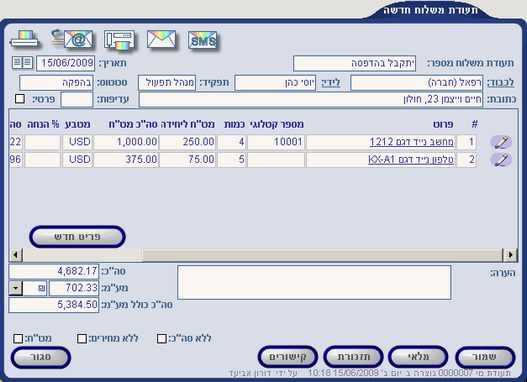Click the empty עדיפות field
The image size is (527, 382).
pyautogui.click(x=77, y=100)
